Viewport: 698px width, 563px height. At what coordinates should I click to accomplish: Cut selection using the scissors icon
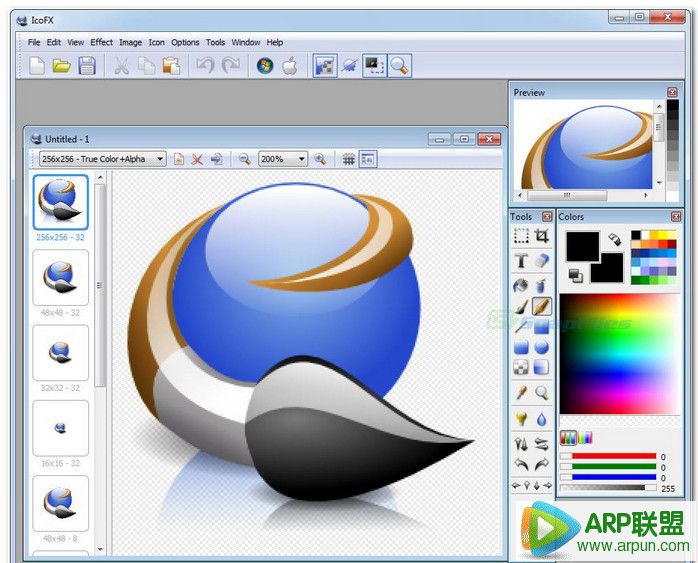click(x=120, y=66)
